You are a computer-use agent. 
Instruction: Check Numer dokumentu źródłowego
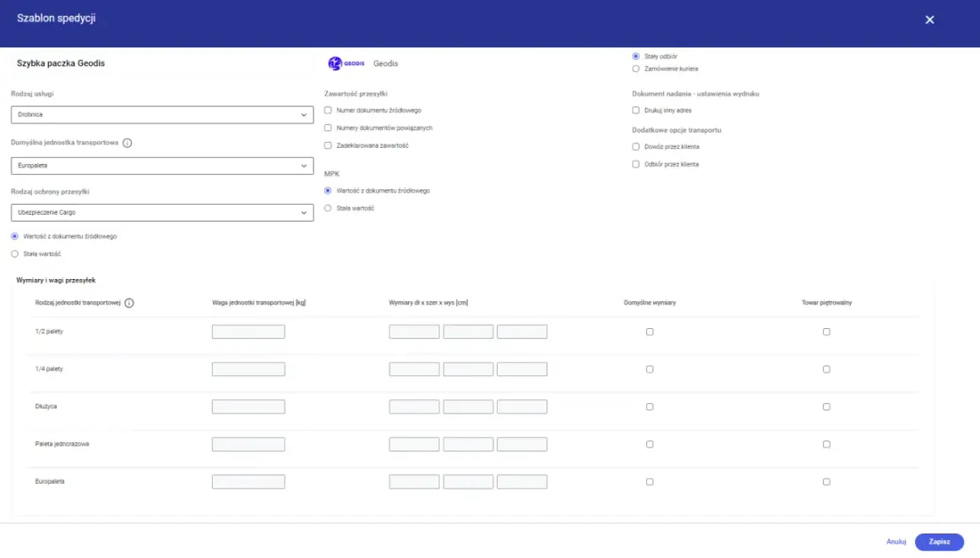pyautogui.click(x=328, y=110)
